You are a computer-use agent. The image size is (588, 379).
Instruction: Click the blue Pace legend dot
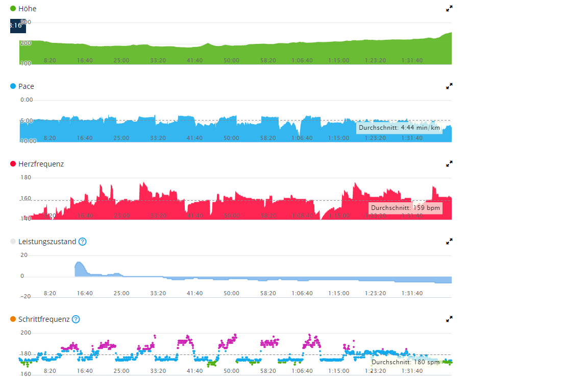pos(13,86)
